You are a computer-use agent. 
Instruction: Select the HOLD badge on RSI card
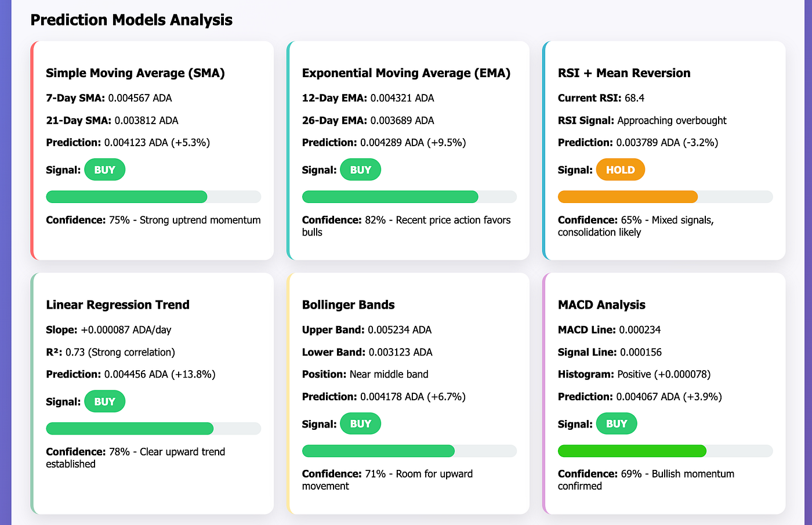620,169
